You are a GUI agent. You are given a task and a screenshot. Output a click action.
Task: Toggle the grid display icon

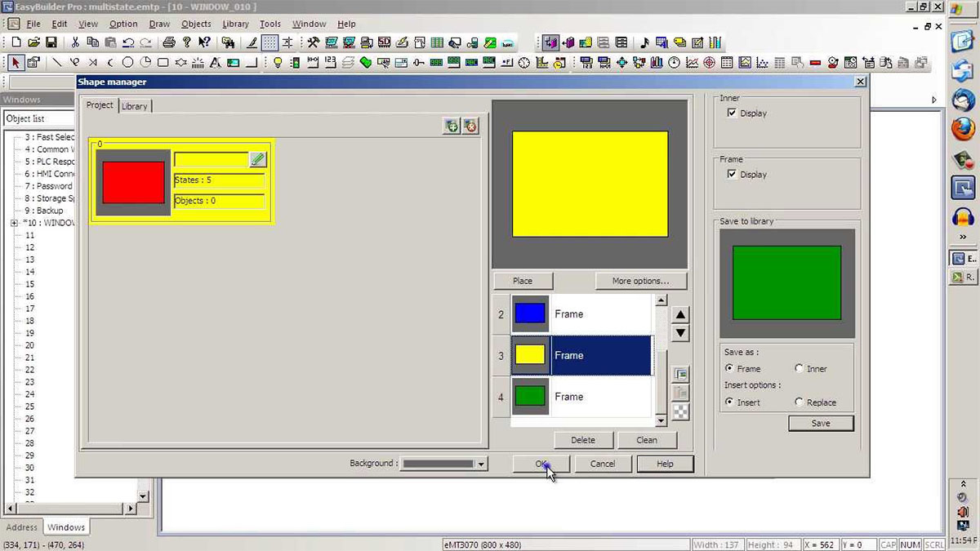click(269, 42)
